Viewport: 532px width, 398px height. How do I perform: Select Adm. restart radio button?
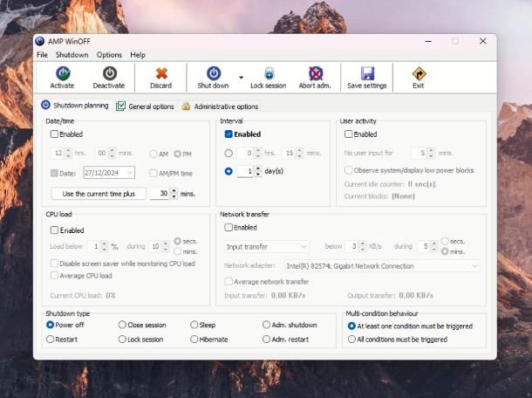[266, 340]
